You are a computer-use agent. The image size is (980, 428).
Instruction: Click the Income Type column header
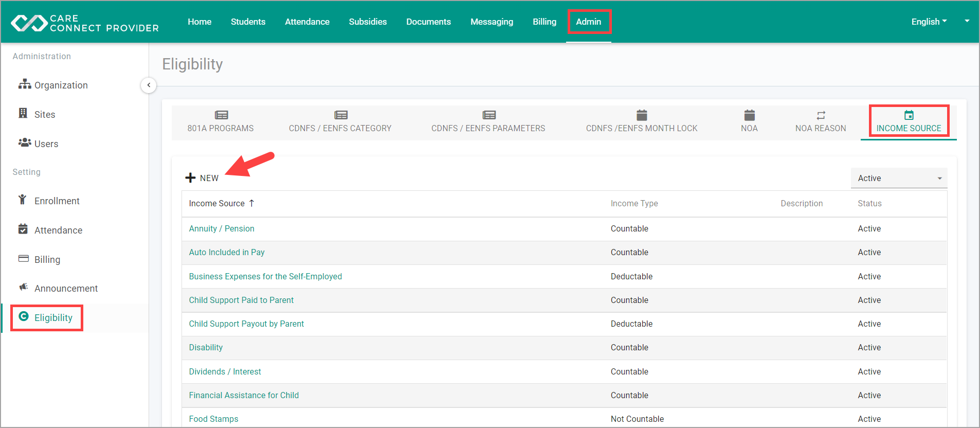[634, 203]
